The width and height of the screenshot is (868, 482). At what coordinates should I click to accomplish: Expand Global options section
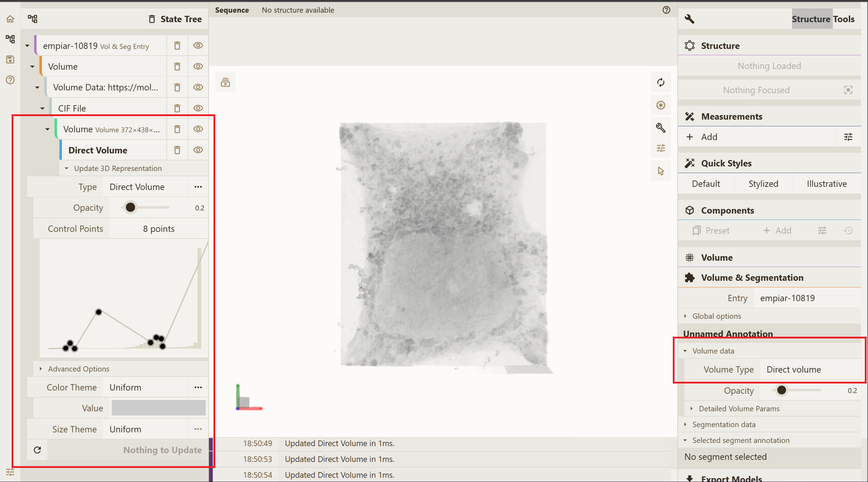pos(716,316)
